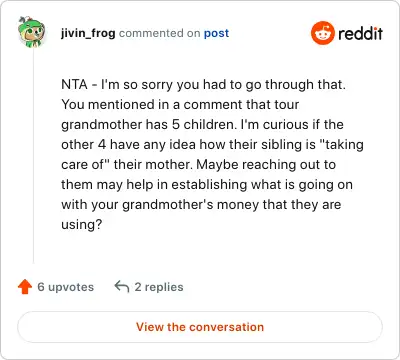Collapse the thread using the vertical line

tap(33, 155)
